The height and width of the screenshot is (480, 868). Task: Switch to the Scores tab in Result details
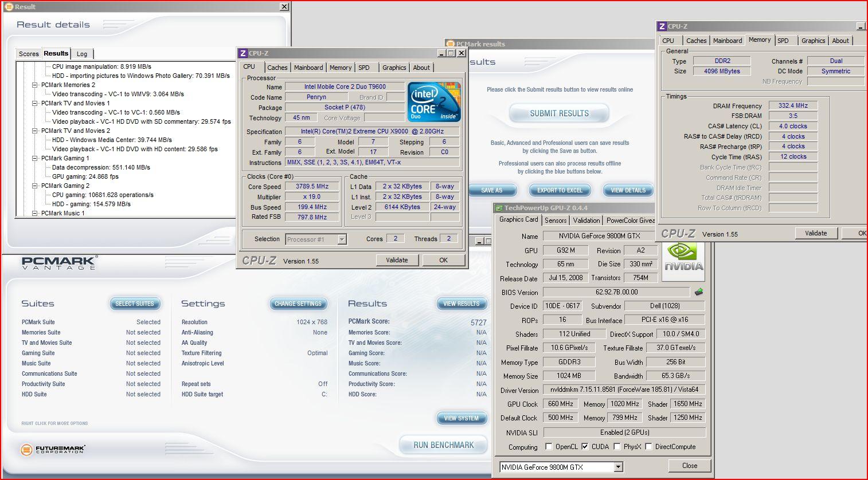click(x=29, y=54)
